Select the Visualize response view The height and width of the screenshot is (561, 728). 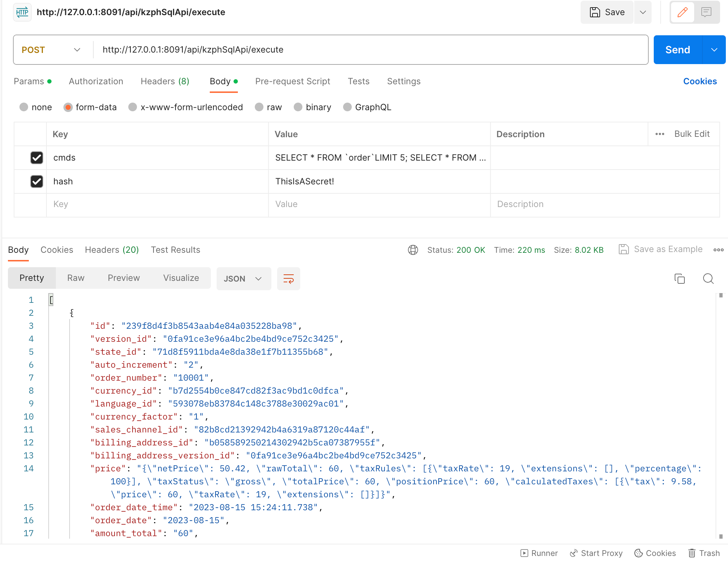[181, 278]
